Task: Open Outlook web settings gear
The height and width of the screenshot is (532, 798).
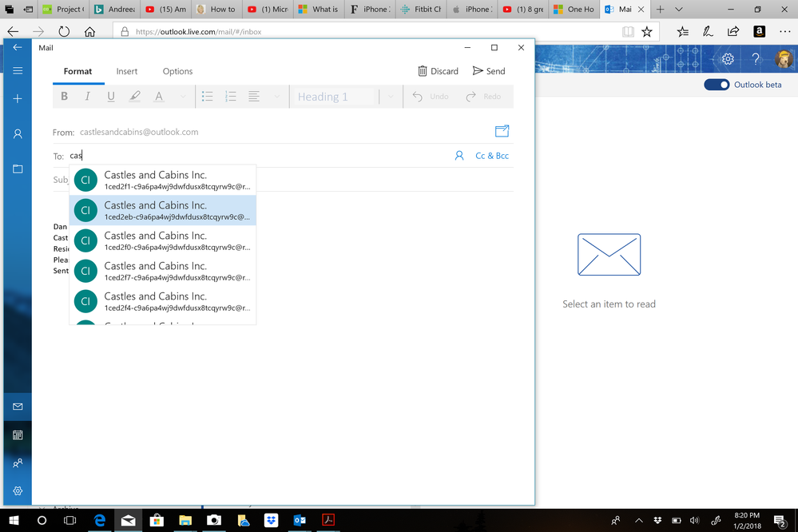Action: pos(728,58)
